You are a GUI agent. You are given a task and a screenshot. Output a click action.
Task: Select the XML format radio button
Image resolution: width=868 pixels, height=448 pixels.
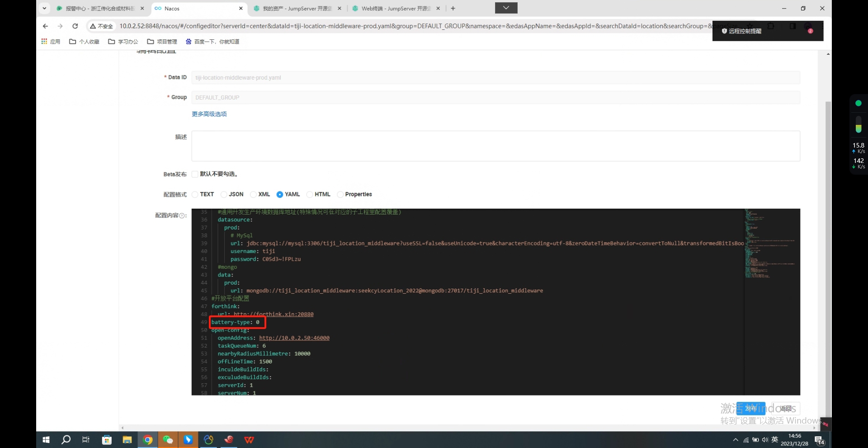click(253, 195)
